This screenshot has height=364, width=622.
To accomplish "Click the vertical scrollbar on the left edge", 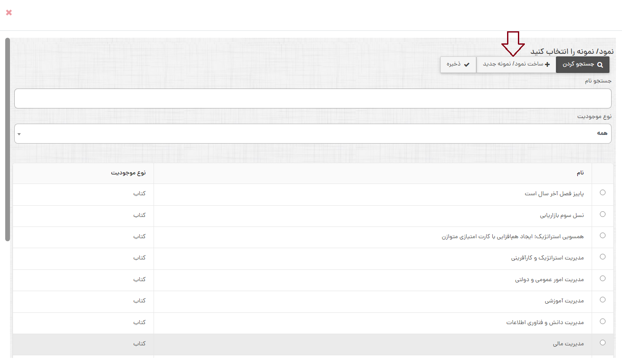I will pos(7,139).
